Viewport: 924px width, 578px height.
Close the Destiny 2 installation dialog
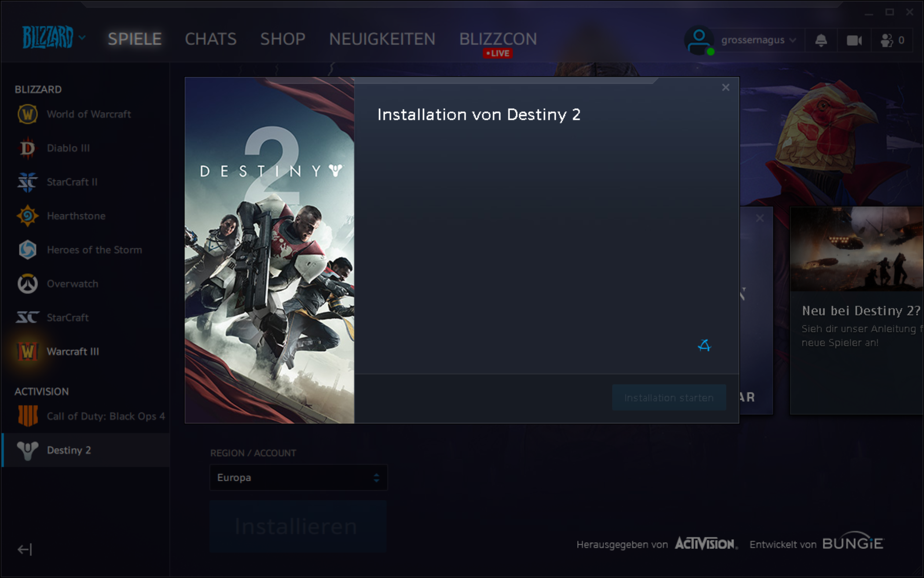[726, 88]
